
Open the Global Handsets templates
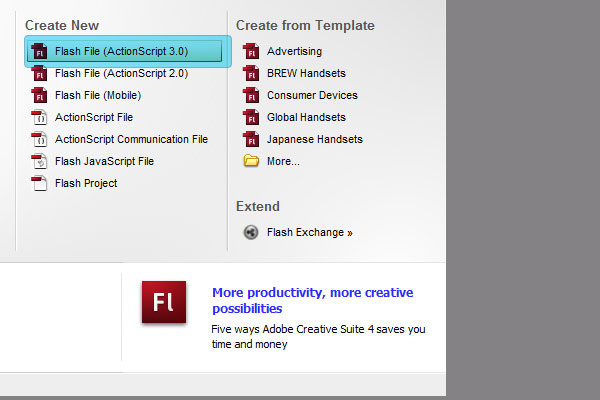pyautogui.click(x=306, y=117)
